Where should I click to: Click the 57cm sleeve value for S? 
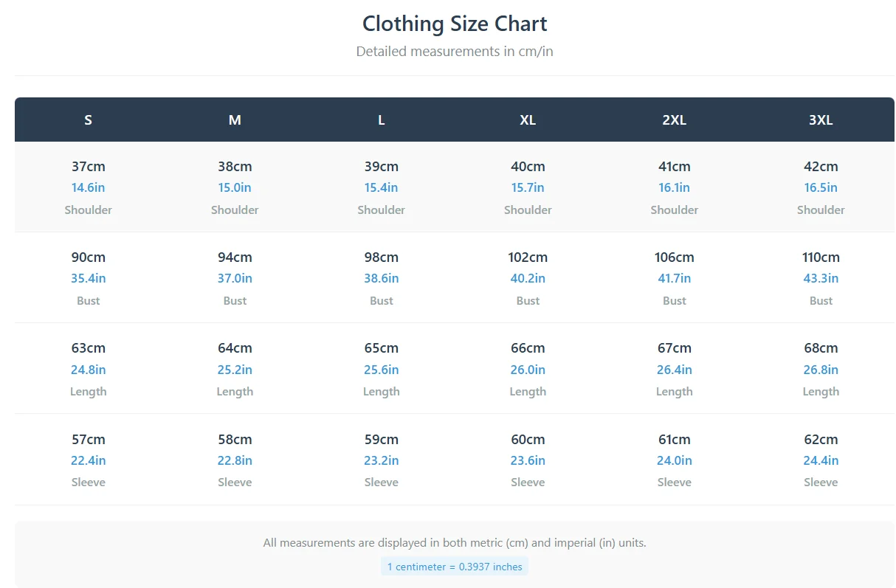tap(88, 440)
